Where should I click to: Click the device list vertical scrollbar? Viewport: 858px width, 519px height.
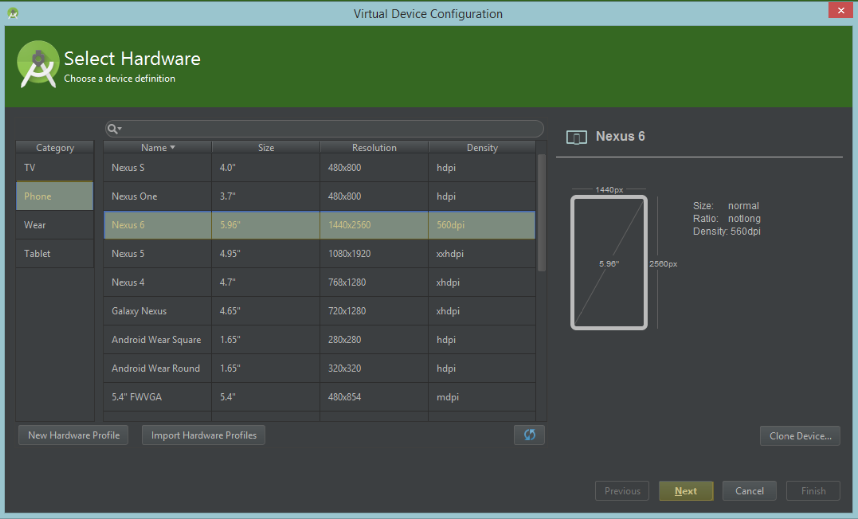(x=542, y=212)
